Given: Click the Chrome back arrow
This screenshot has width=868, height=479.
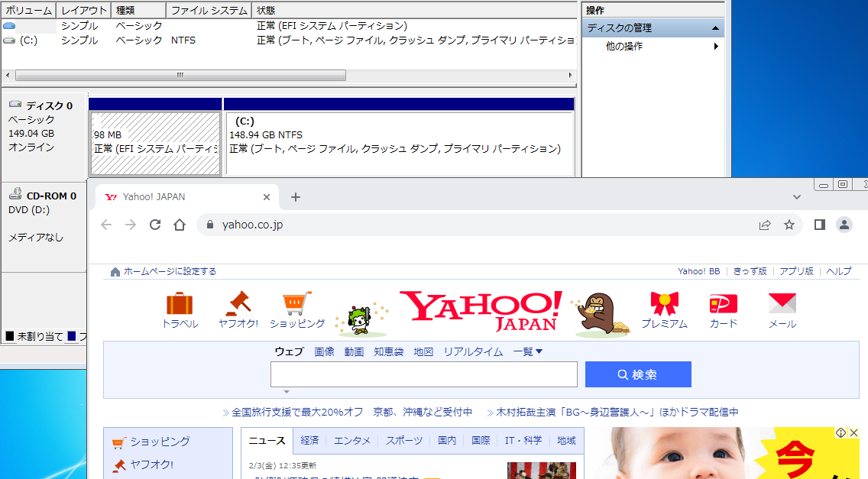Looking at the screenshot, I should tap(106, 225).
